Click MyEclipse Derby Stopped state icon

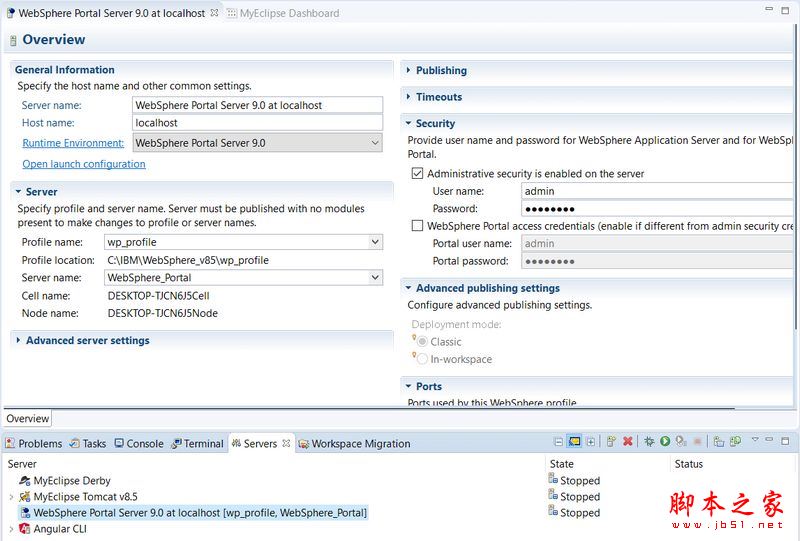click(553, 479)
